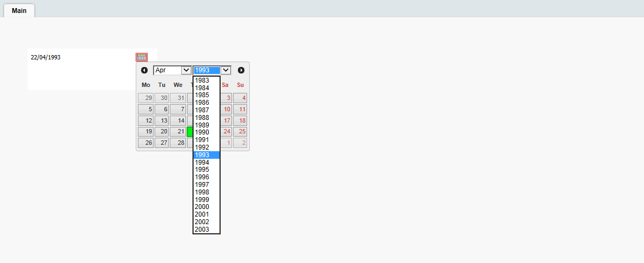Choose day 21 in calendar
This screenshot has width=644, height=263.
point(177,132)
